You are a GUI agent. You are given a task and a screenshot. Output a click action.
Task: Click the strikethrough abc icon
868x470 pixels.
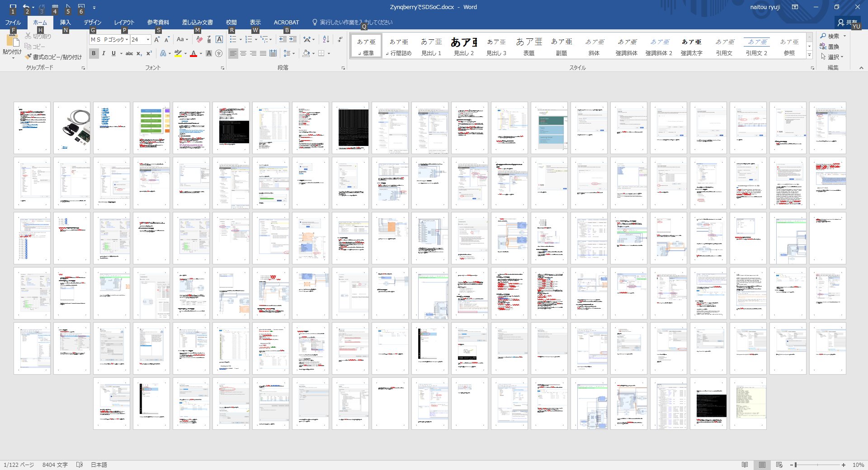tap(129, 53)
